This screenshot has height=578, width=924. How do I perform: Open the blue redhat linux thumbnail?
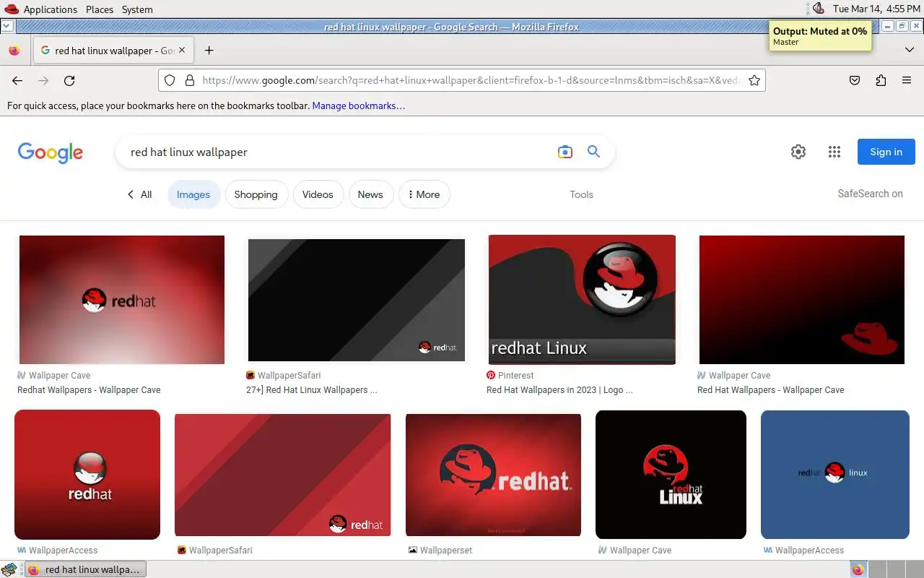click(x=834, y=475)
